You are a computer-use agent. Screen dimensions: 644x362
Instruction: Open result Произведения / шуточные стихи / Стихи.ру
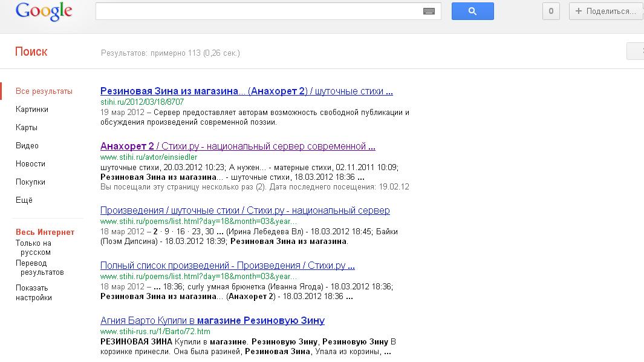tap(245, 210)
